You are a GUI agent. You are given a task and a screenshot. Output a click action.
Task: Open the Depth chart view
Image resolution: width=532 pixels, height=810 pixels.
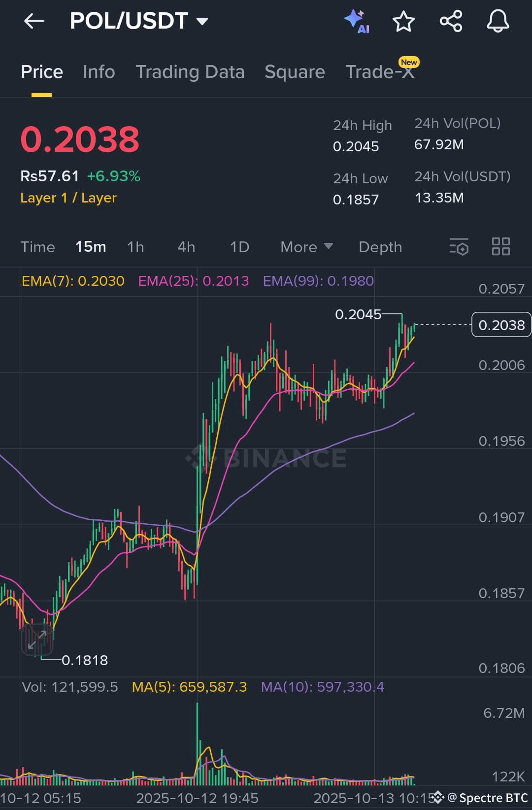[380, 247]
